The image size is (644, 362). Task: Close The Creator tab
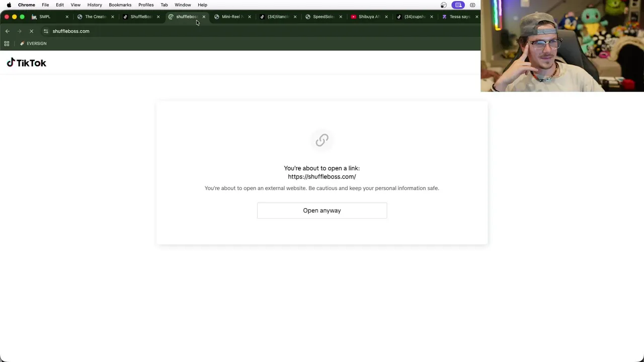coord(112,17)
